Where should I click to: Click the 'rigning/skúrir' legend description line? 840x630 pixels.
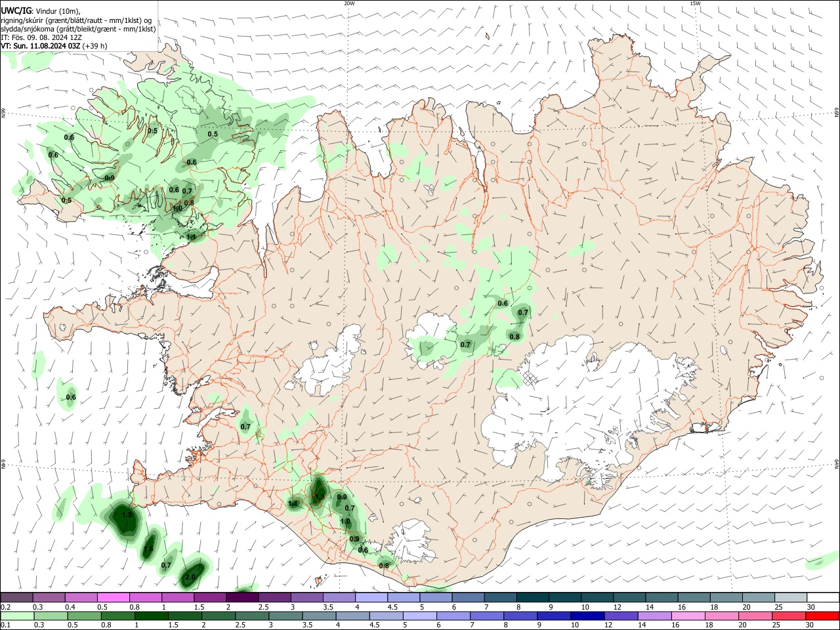coord(76,20)
